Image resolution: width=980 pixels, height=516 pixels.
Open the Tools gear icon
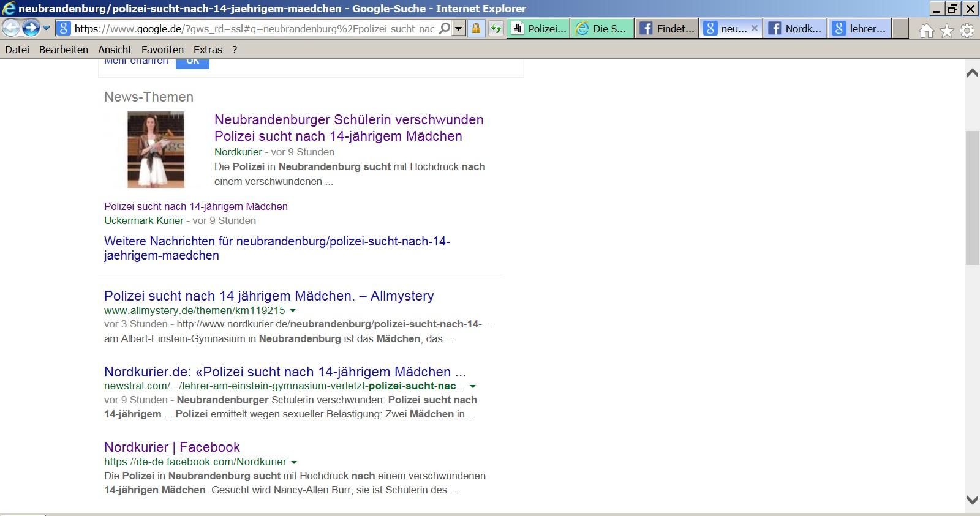[967, 31]
